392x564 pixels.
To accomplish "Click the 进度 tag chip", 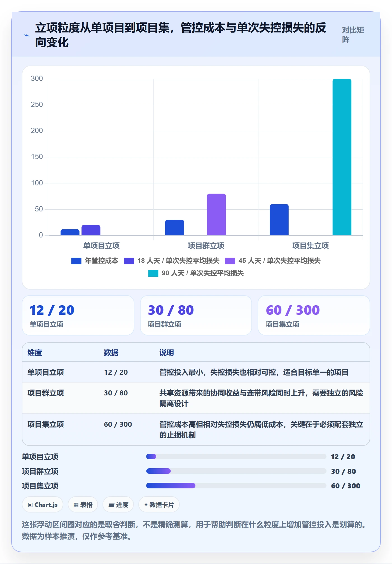I will [118, 505].
